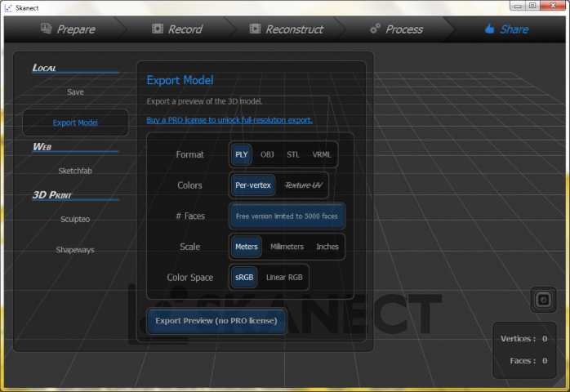Click the Reconstruct play-film icon

(x=255, y=29)
